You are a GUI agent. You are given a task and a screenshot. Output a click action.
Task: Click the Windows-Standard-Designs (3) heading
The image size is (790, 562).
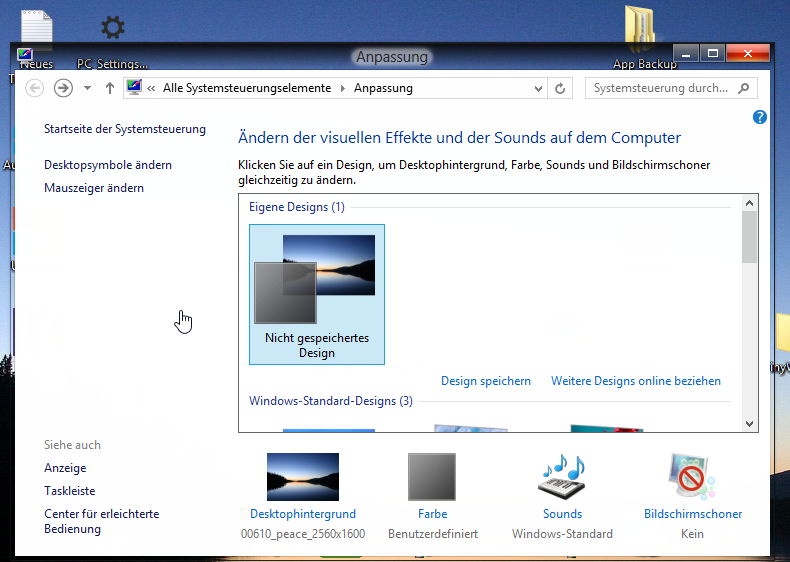[331, 401]
